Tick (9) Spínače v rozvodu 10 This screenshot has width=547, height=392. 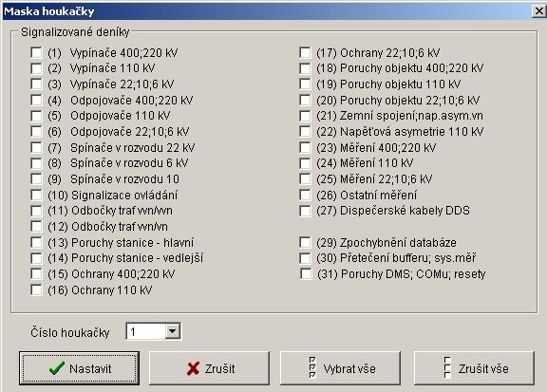pyautogui.click(x=36, y=178)
